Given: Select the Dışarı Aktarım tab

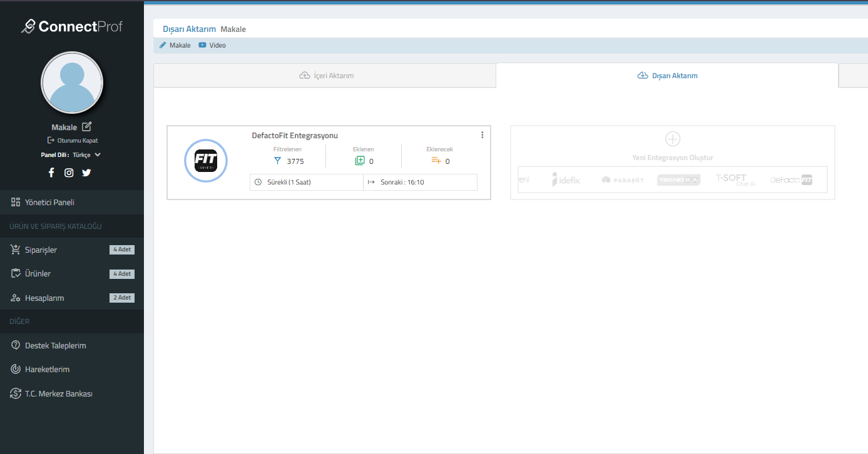Looking at the screenshot, I should 667,76.
